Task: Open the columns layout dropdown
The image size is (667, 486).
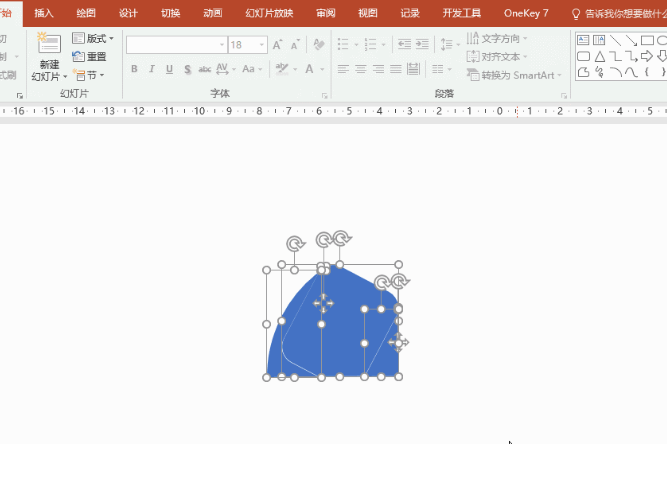Action: 442,69
